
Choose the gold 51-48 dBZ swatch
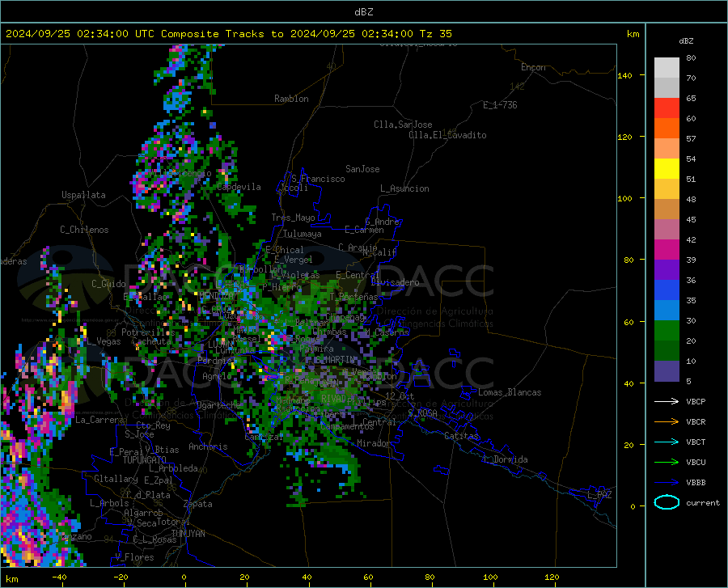pos(667,189)
